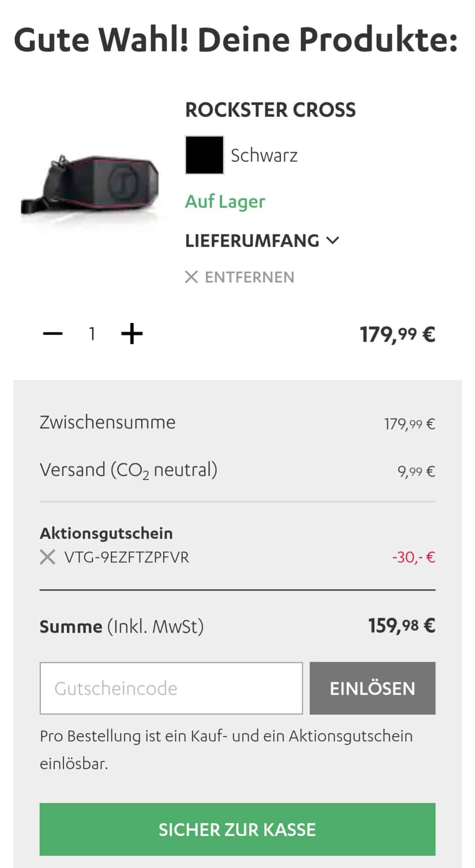Focus the Gutscheincode input field
This screenshot has height=868, width=475.
(x=172, y=688)
